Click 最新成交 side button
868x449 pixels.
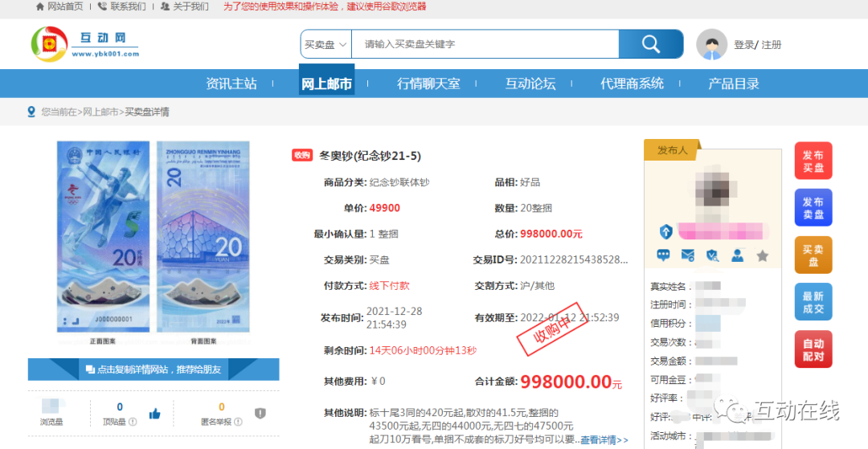[813, 302]
